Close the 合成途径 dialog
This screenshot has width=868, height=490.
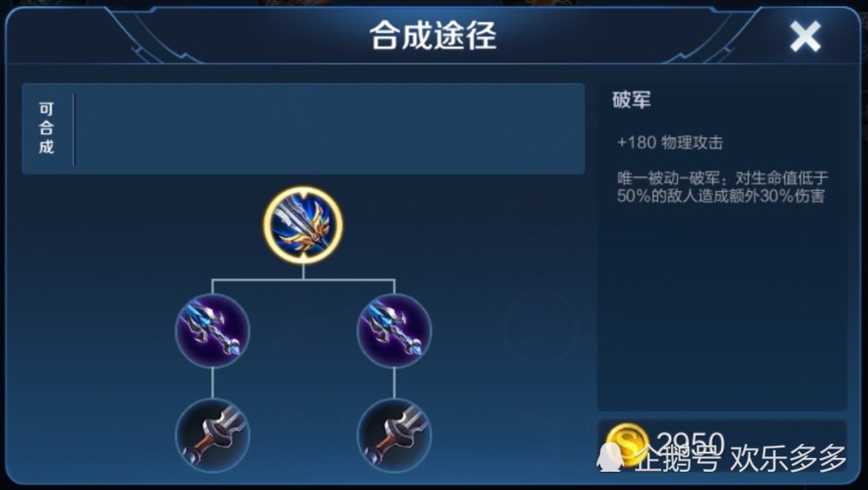[805, 37]
